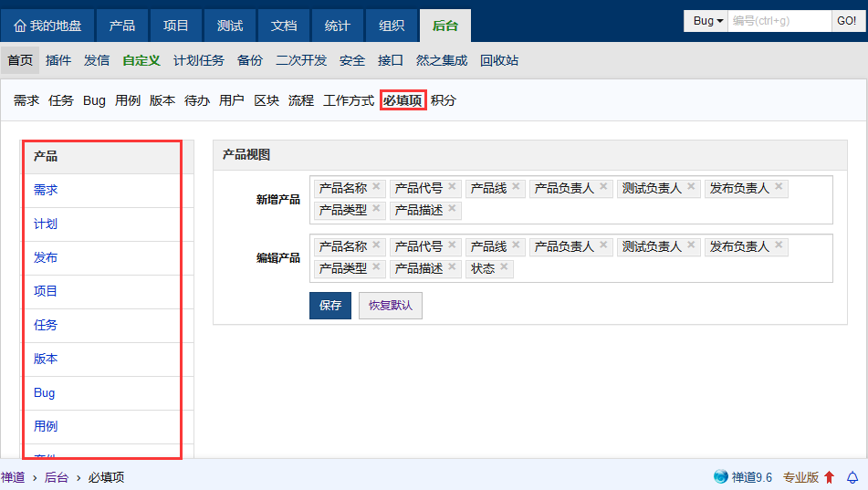Open 安全 in admin submenu

pos(352,60)
